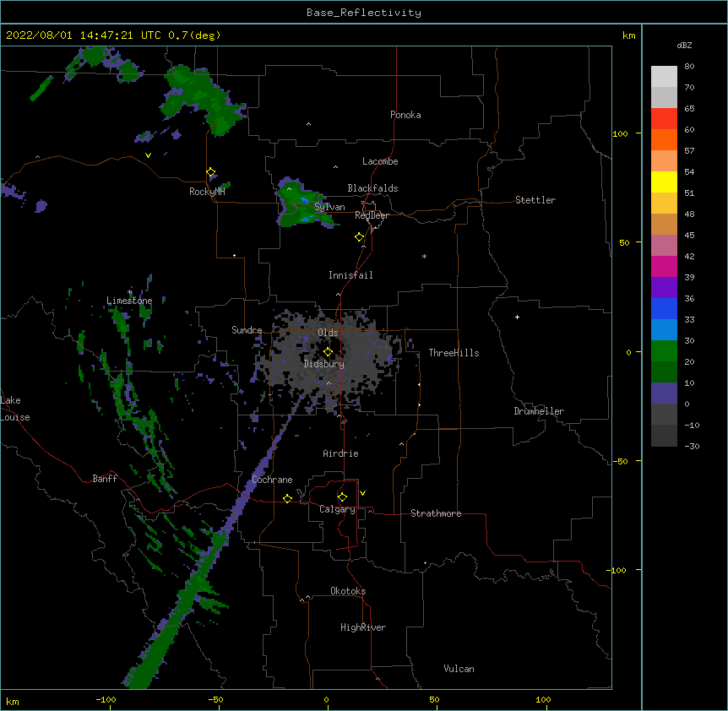Click the yellow V marker east of Calgary
This screenshot has width=728, height=711.
point(362,493)
